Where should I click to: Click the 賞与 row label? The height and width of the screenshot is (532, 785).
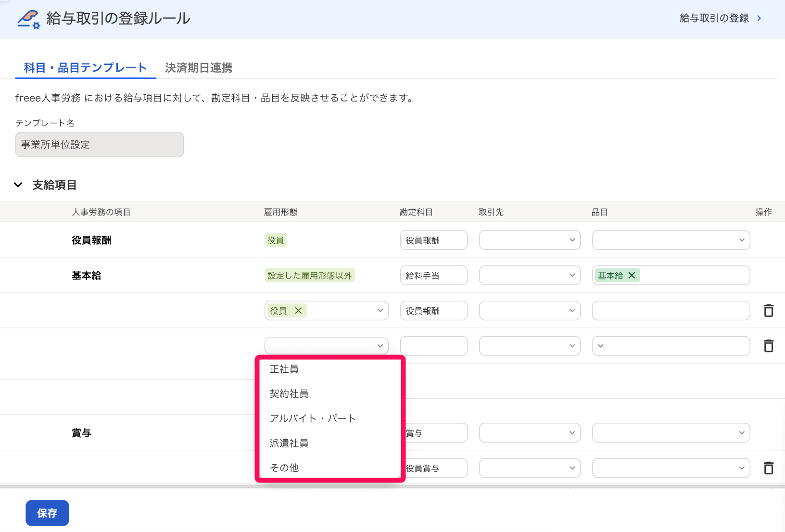82,433
